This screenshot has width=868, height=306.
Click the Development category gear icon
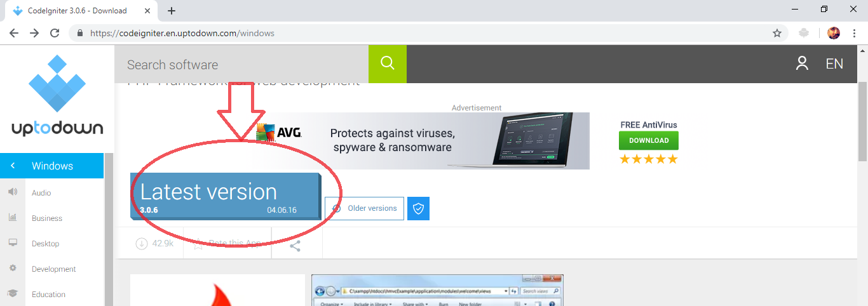tap(12, 268)
